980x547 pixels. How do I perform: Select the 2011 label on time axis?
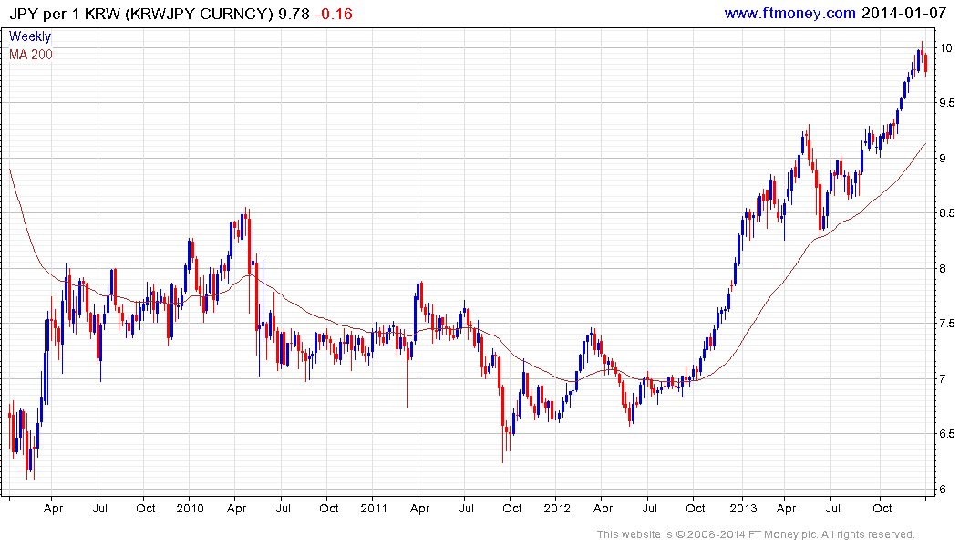point(374,508)
